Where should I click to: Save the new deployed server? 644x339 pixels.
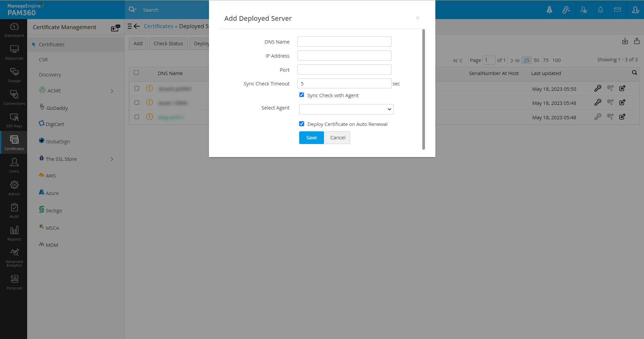click(x=311, y=137)
